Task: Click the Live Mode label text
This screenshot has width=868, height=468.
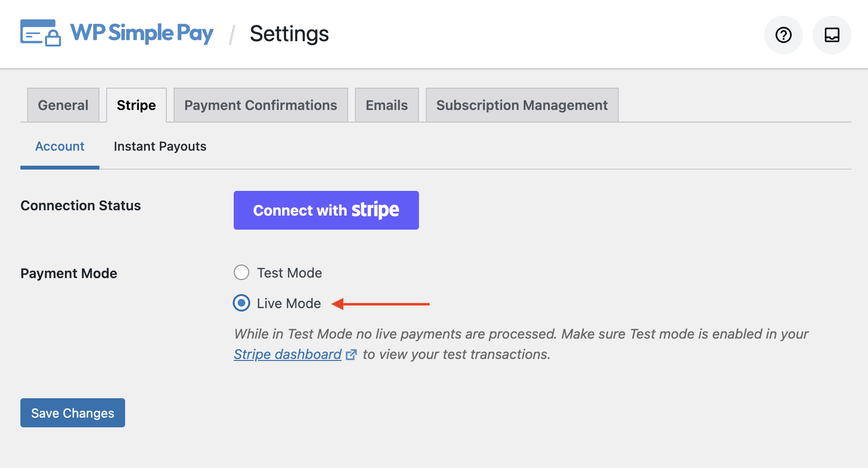Action: click(289, 303)
